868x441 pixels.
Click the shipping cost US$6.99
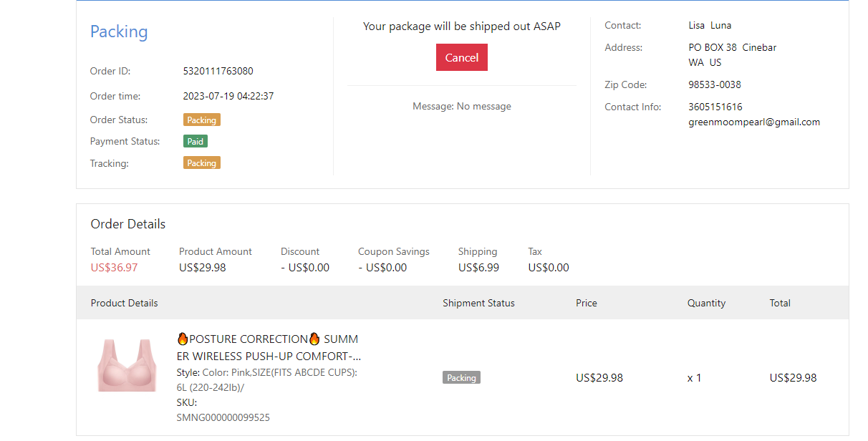(478, 268)
